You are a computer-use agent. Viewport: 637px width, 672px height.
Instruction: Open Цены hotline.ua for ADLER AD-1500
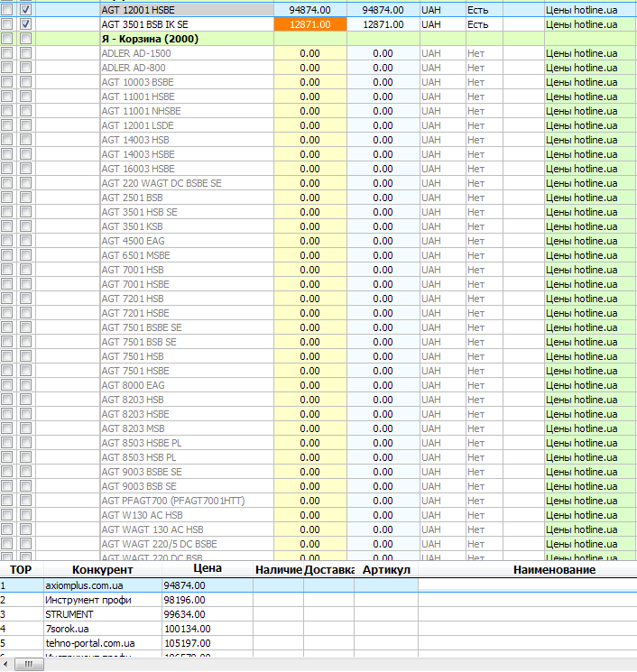point(582,53)
